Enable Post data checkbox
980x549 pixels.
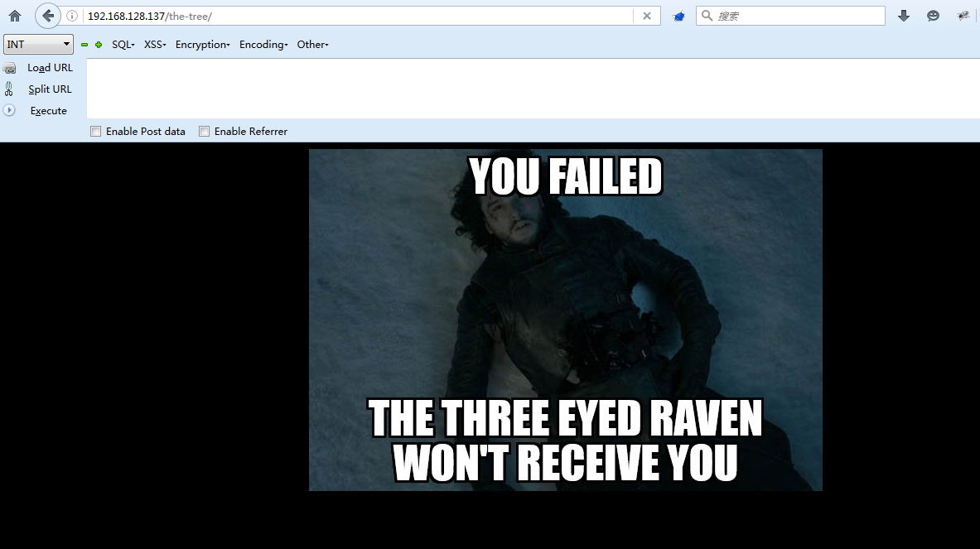click(x=95, y=131)
